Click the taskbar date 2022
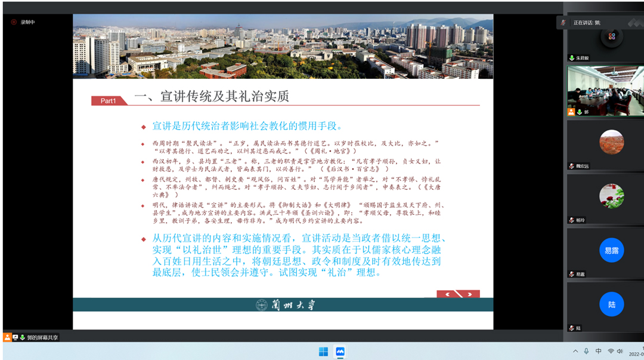 pyautogui.click(x=636, y=354)
